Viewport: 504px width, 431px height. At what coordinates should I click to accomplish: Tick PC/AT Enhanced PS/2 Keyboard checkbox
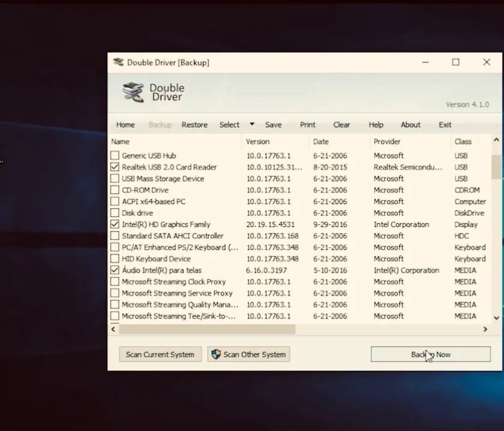115,247
